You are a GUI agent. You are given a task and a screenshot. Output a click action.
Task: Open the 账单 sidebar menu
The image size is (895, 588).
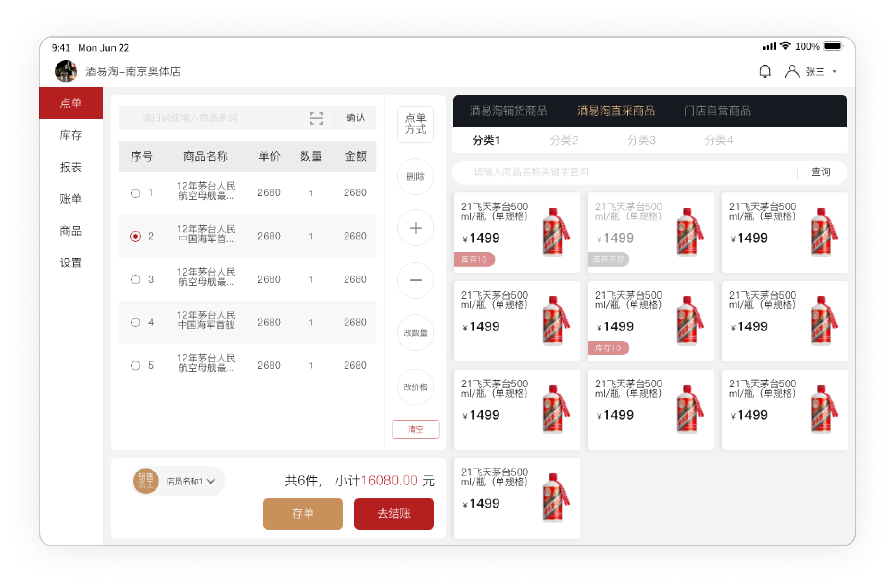tap(71, 199)
